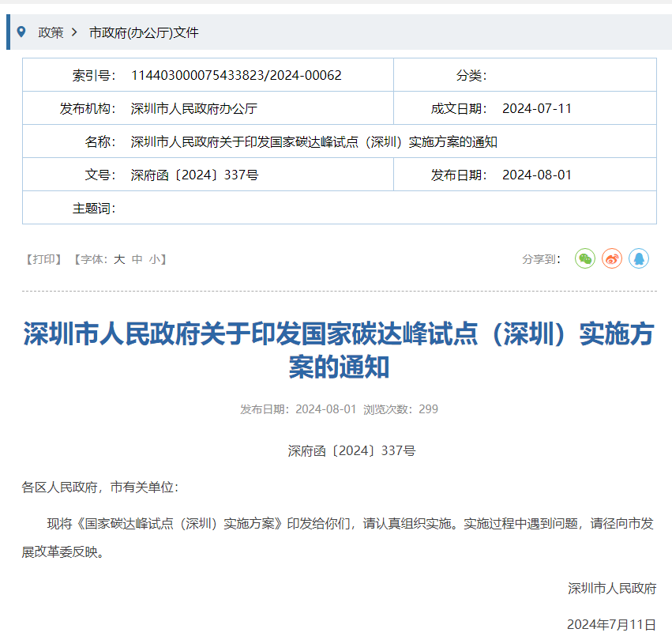Click the 主题词 label in the table
Image resolution: width=672 pixels, height=640 pixels.
(94, 208)
